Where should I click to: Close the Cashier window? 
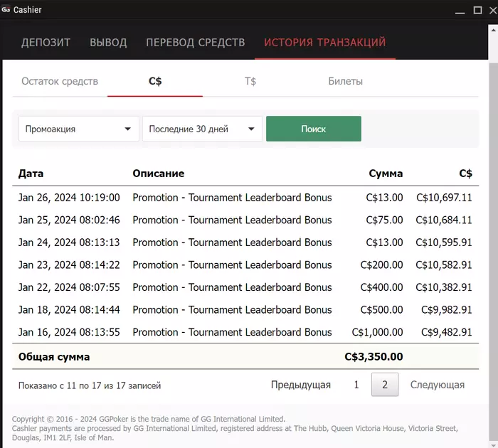point(493,10)
